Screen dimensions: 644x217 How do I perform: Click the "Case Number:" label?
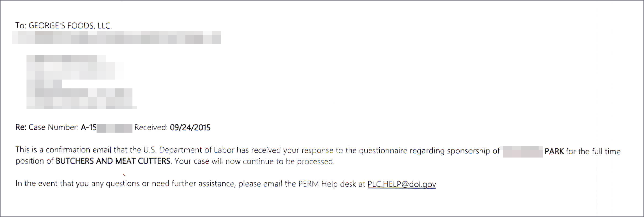pos(54,127)
